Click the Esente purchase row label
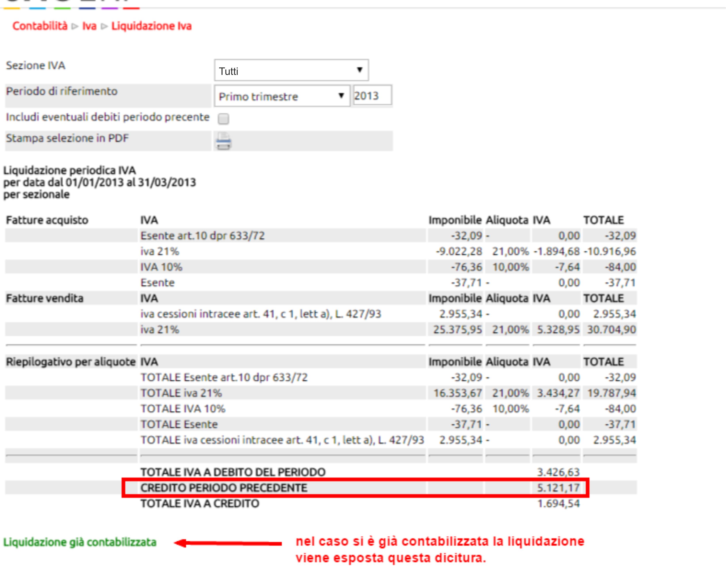This screenshot has width=726, height=588. click(x=158, y=283)
